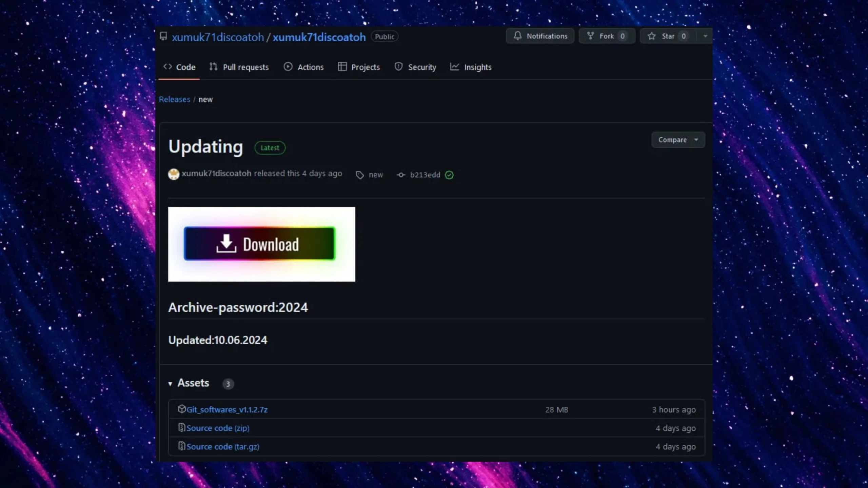This screenshot has width=868, height=488.
Task: Click the Updating release title
Action: coord(205,147)
